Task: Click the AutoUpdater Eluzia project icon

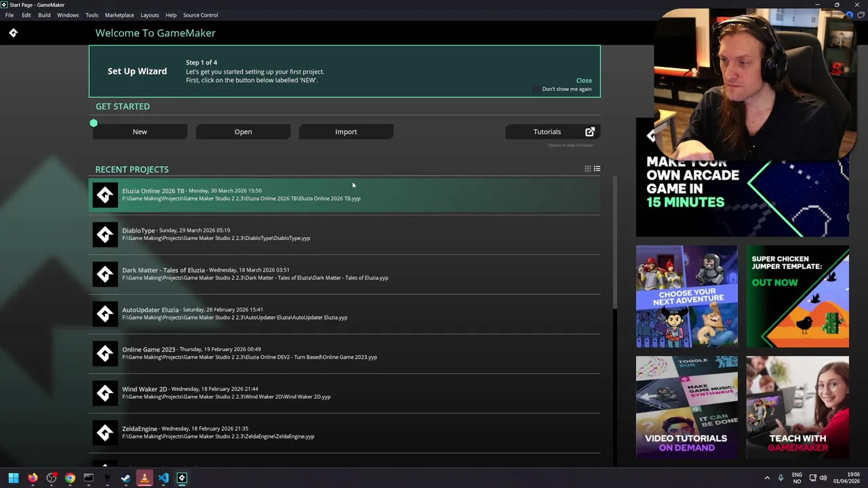Action: pyautogui.click(x=105, y=314)
